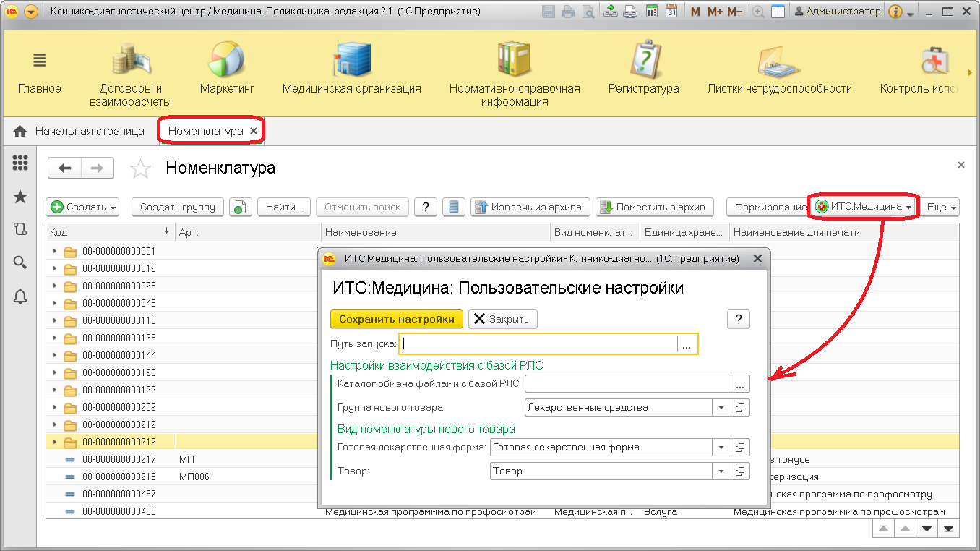Click the help ? button in settings dialog
Image resolution: width=980 pixels, height=551 pixels.
[x=739, y=319]
